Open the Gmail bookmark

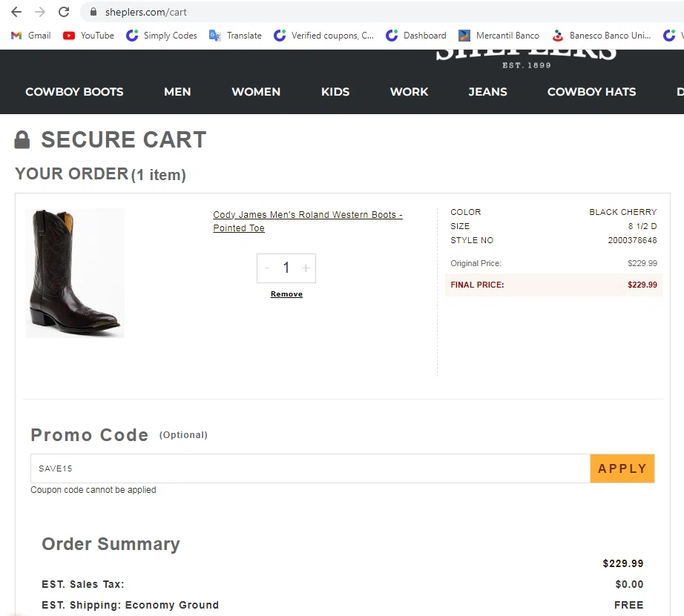(x=31, y=36)
